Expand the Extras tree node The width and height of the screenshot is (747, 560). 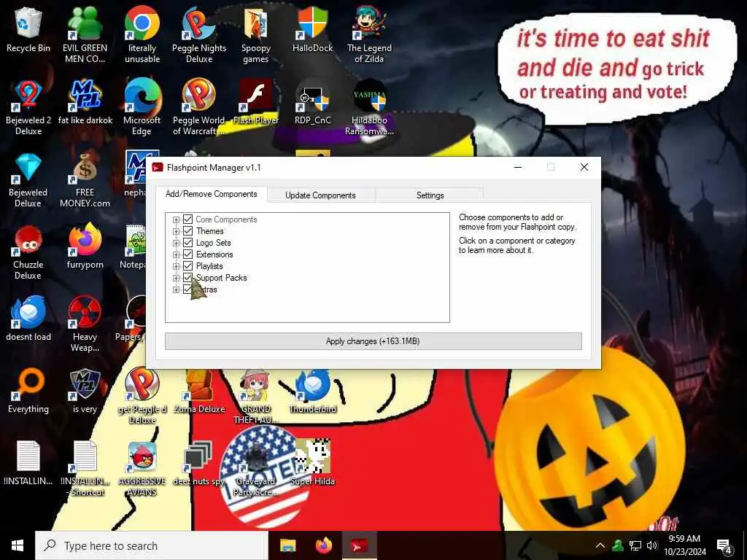click(x=176, y=289)
